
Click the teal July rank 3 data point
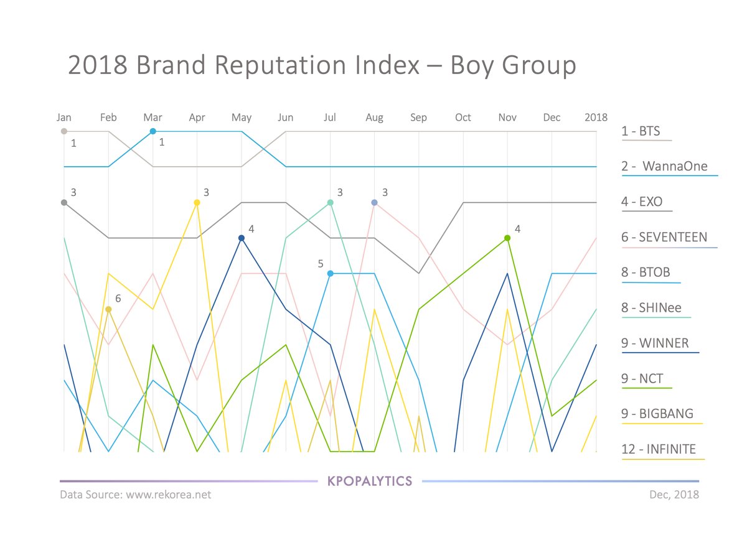[x=330, y=202]
